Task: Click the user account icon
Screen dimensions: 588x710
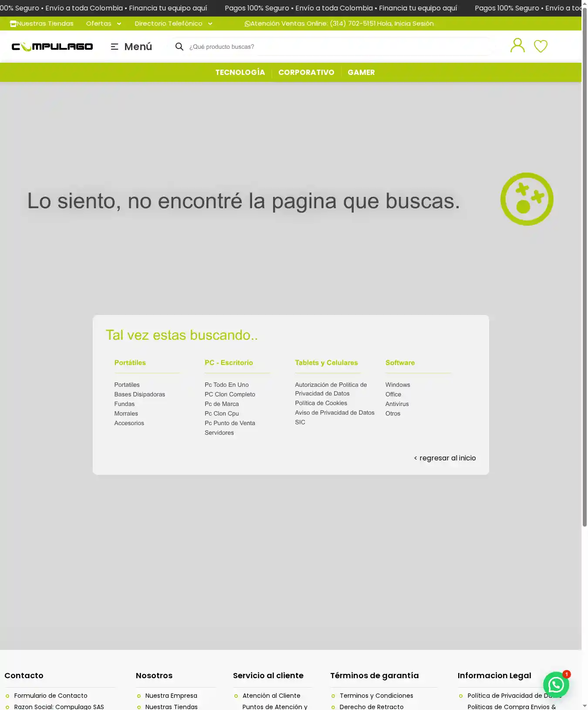Action: point(517,45)
